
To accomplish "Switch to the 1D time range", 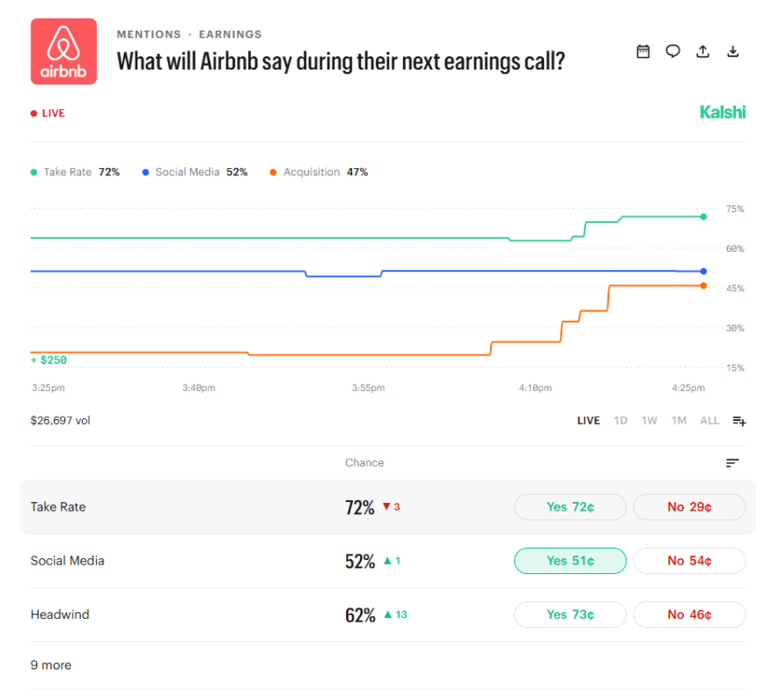I will (x=620, y=421).
